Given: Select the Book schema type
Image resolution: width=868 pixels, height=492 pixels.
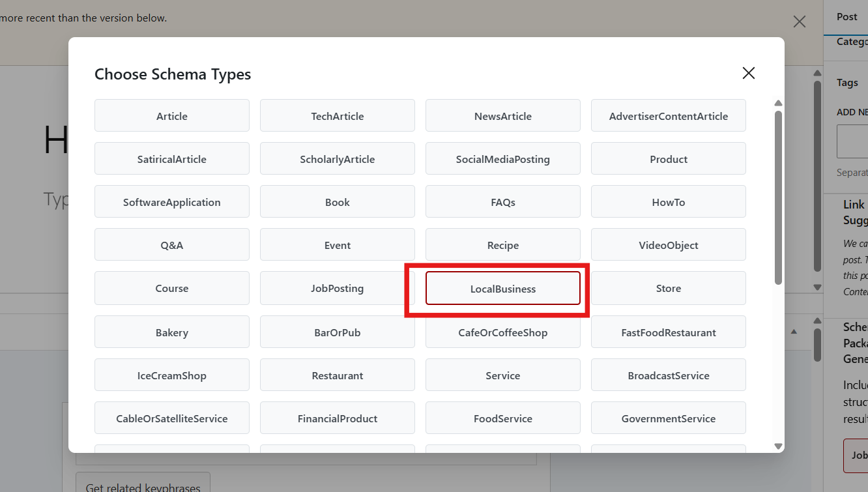Looking at the screenshot, I should tap(338, 202).
